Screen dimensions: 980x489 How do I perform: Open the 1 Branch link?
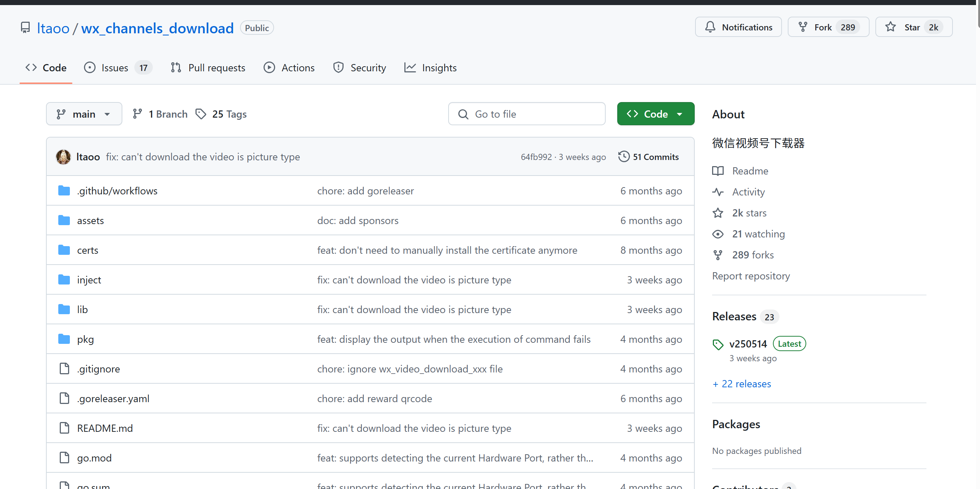(x=160, y=114)
